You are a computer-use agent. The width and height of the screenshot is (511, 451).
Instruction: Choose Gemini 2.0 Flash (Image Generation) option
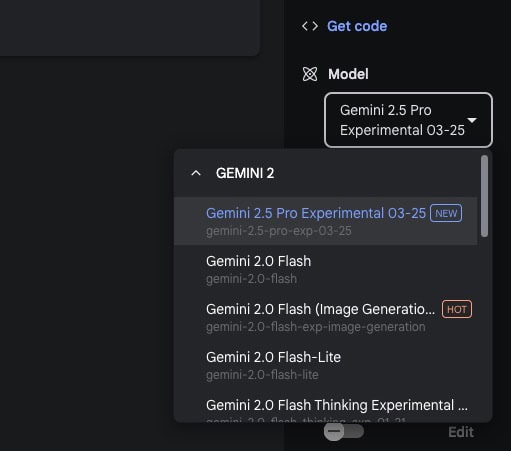326,317
